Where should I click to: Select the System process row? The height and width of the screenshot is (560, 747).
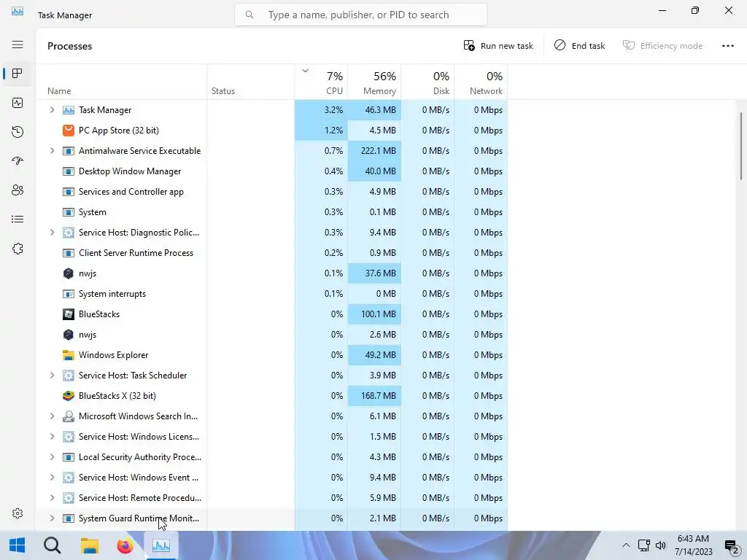(x=272, y=212)
